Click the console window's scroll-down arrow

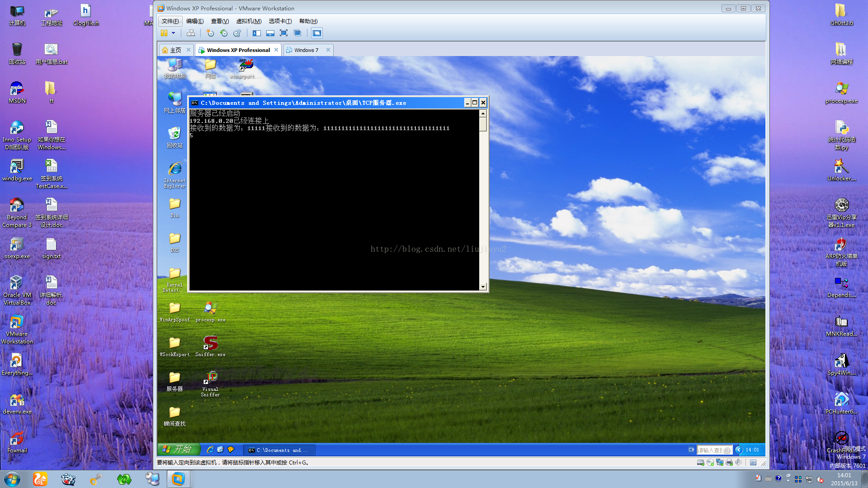(x=483, y=286)
